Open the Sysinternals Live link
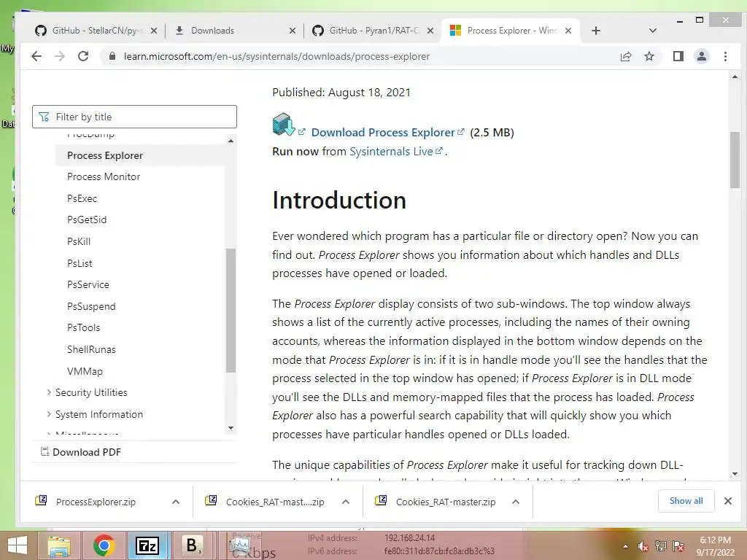 coord(391,152)
